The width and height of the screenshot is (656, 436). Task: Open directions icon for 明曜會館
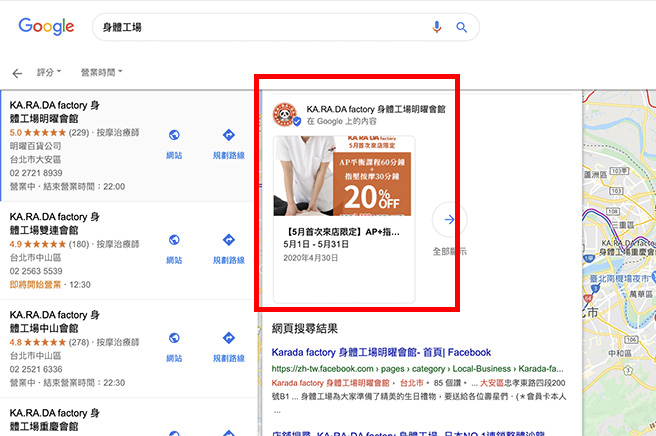coord(228,135)
